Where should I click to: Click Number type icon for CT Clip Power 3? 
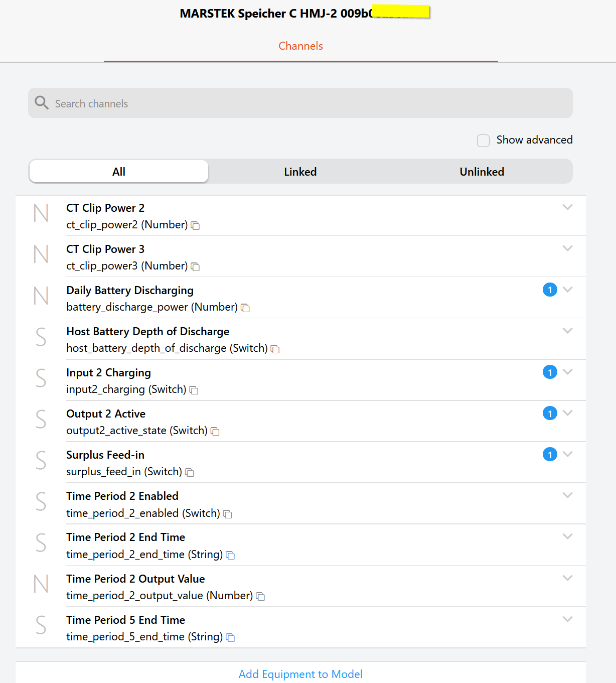[x=41, y=254]
